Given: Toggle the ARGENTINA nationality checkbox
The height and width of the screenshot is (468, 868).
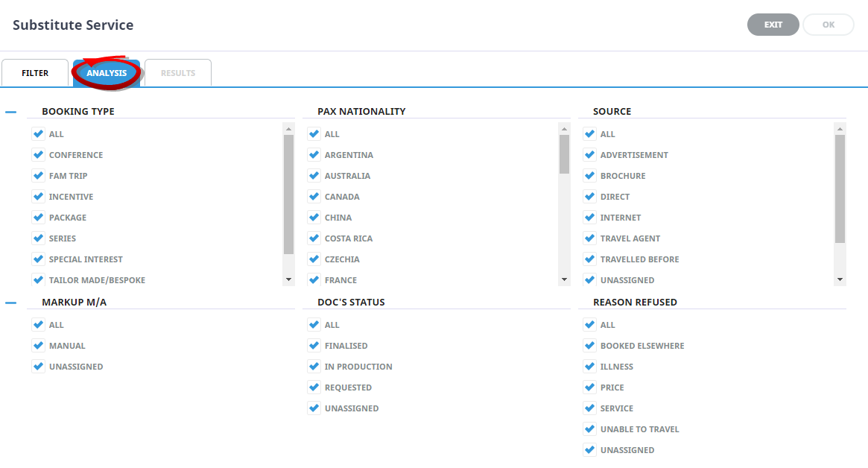Looking at the screenshot, I should click(x=314, y=155).
